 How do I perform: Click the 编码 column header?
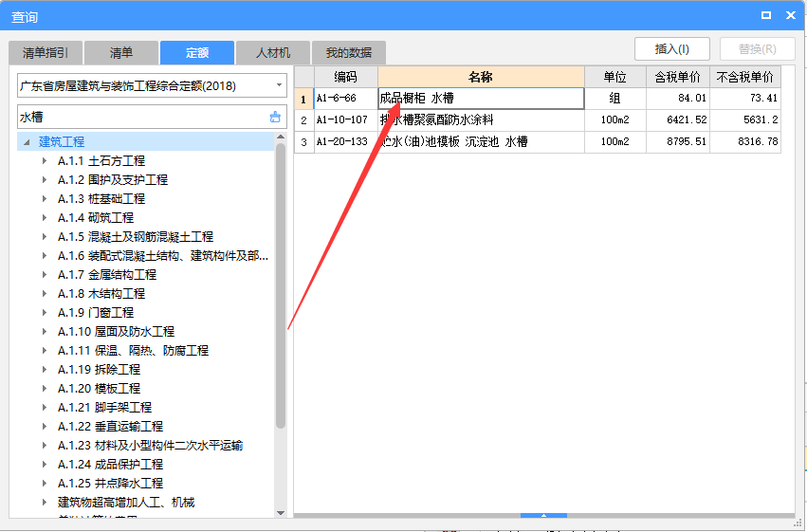click(x=346, y=77)
